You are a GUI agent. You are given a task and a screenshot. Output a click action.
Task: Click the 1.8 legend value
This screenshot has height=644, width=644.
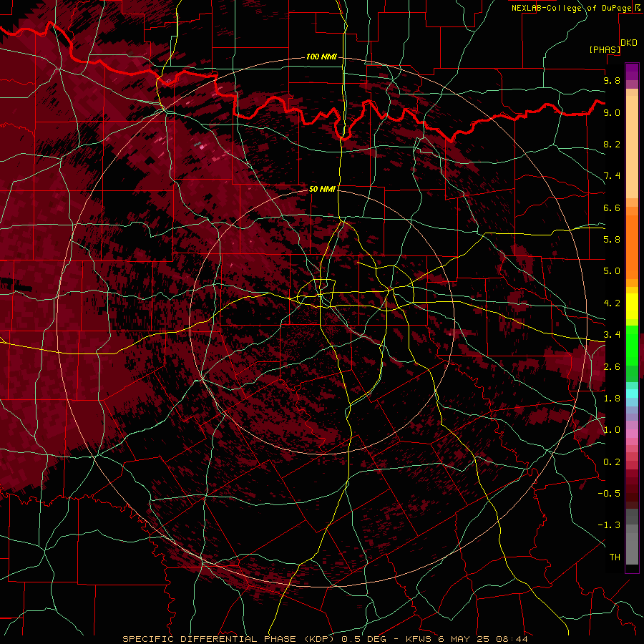coord(612,399)
